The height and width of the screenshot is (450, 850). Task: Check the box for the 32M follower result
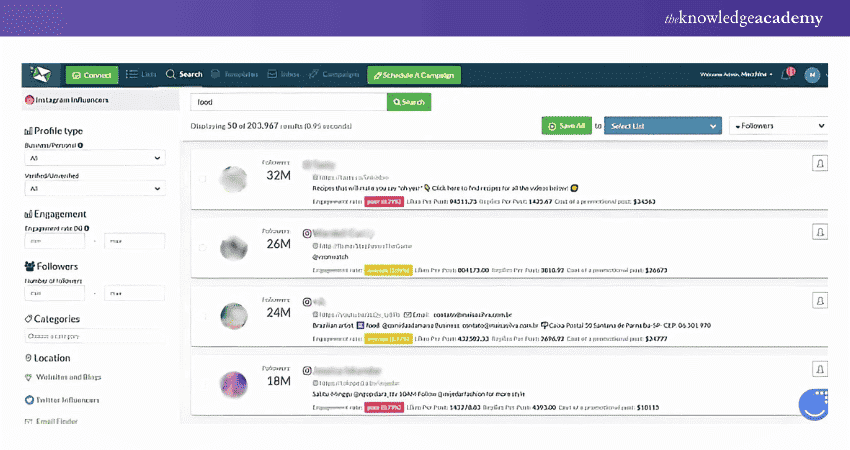point(204,180)
